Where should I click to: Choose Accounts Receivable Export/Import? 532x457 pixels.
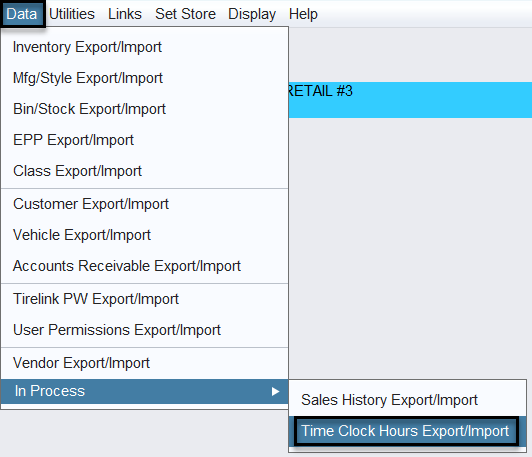click(x=145, y=266)
